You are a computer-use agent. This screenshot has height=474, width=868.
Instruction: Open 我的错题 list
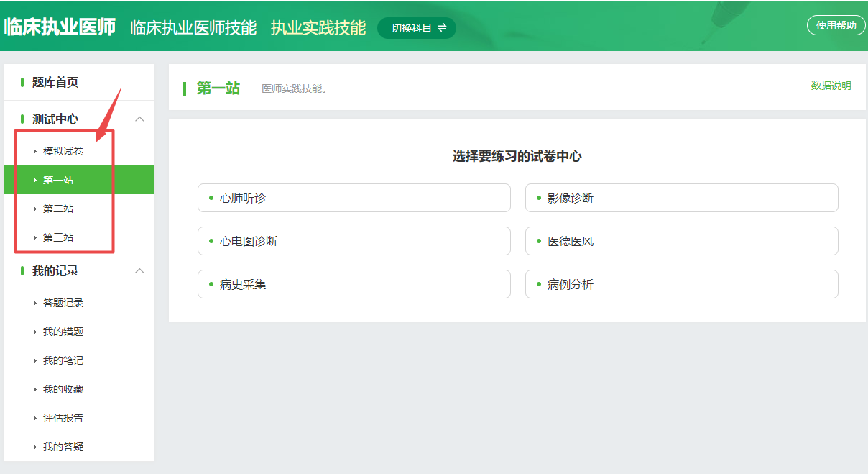(63, 332)
